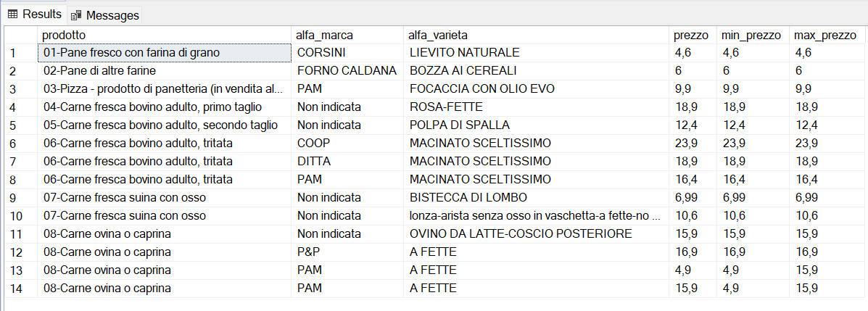Select the CORSINI brand cell
The height and width of the screenshot is (311, 868).
coord(321,52)
